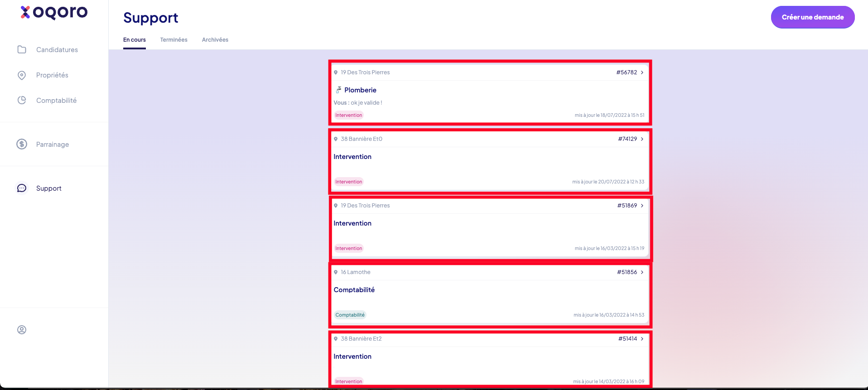Click Intervention tag on ticket #51869

tap(349, 248)
